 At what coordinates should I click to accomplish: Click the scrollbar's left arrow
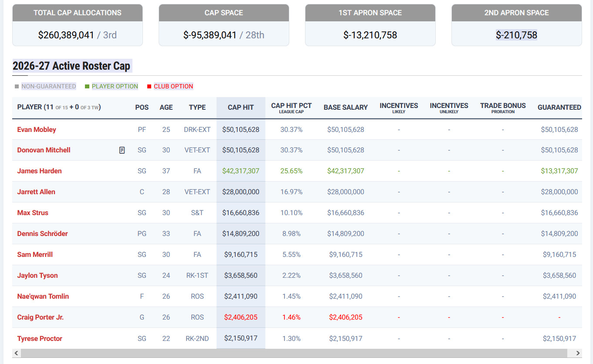[17, 353]
